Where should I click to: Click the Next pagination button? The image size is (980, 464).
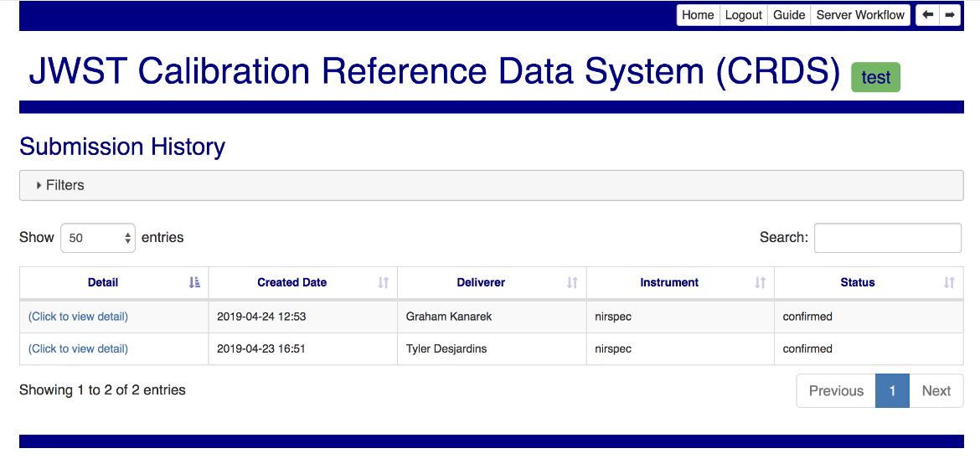click(x=936, y=391)
